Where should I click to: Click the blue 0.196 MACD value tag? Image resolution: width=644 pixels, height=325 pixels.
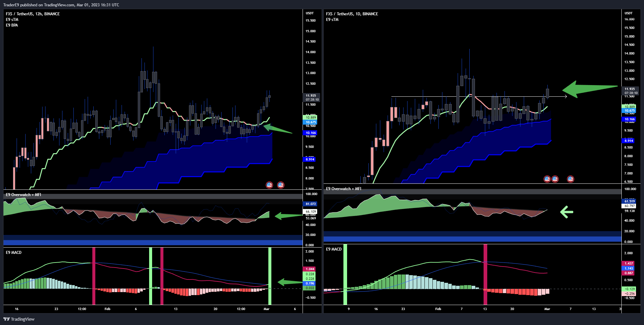(309, 283)
